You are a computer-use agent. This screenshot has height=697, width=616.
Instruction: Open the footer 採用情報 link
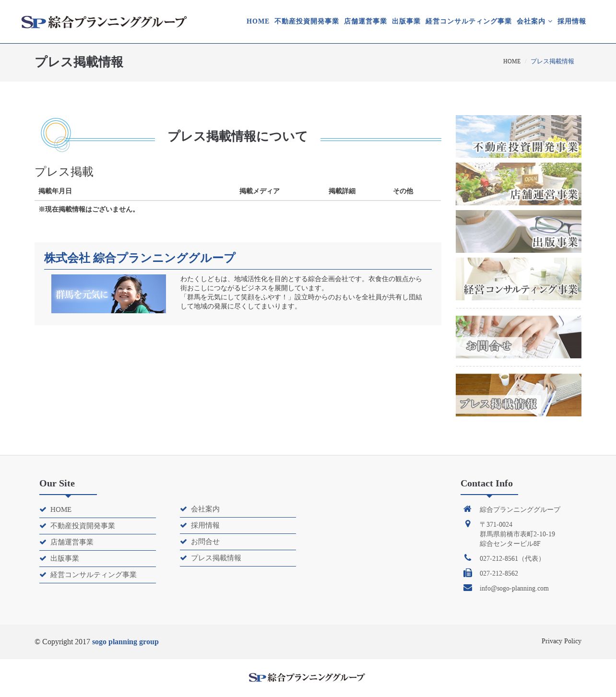[x=205, y=525]
